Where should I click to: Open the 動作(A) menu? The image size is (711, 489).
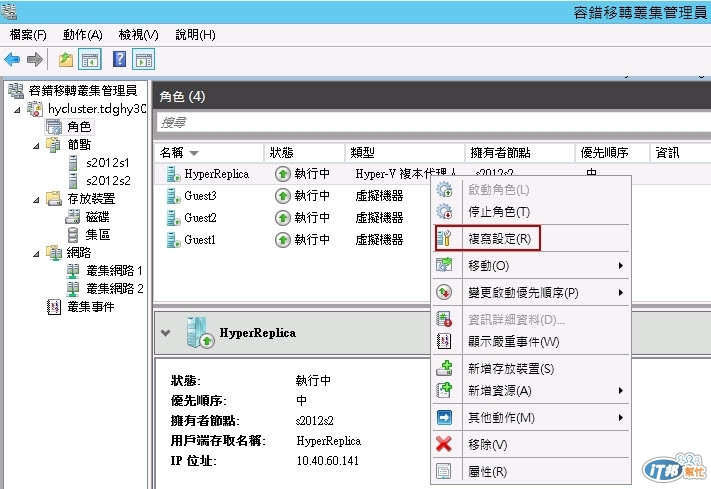coord(83,35)
